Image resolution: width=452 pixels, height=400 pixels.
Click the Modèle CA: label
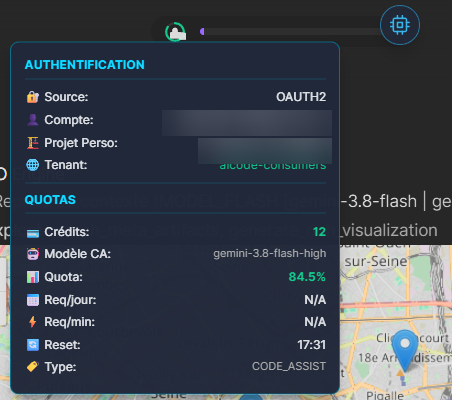coord(78,254)
